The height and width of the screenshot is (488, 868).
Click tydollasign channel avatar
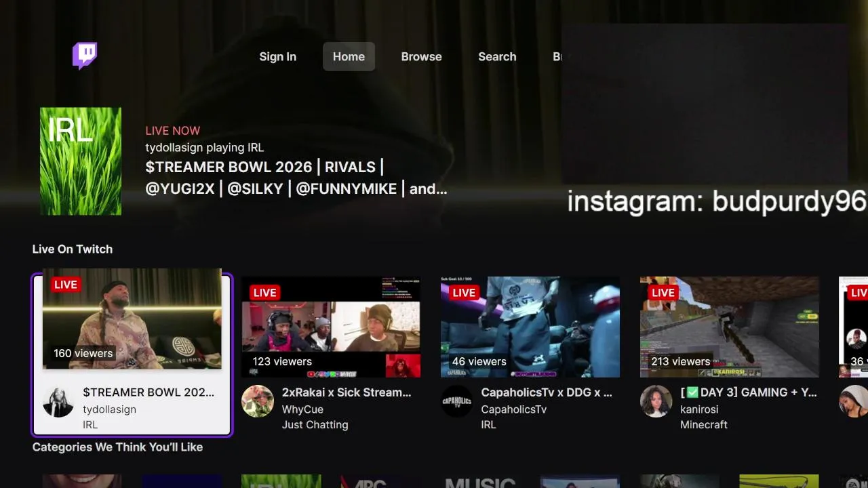click(58, 401)
